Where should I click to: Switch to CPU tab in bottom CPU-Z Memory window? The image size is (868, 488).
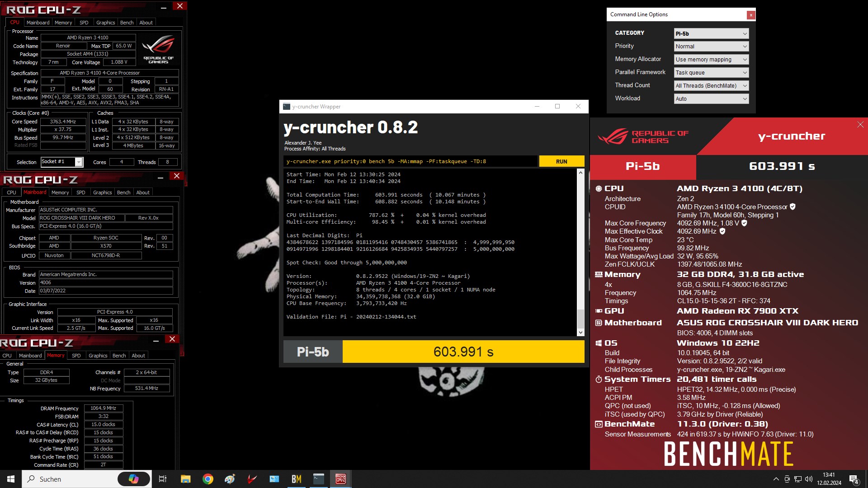(x=7, y=356)
